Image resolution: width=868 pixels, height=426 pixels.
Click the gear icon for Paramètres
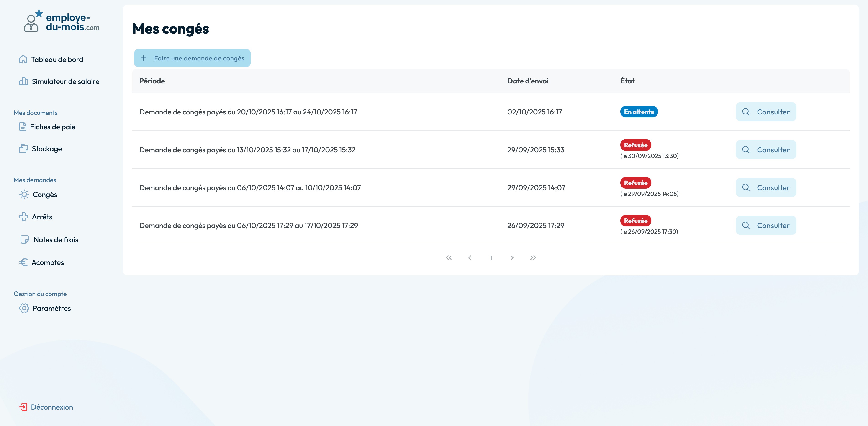coord(24,308)
